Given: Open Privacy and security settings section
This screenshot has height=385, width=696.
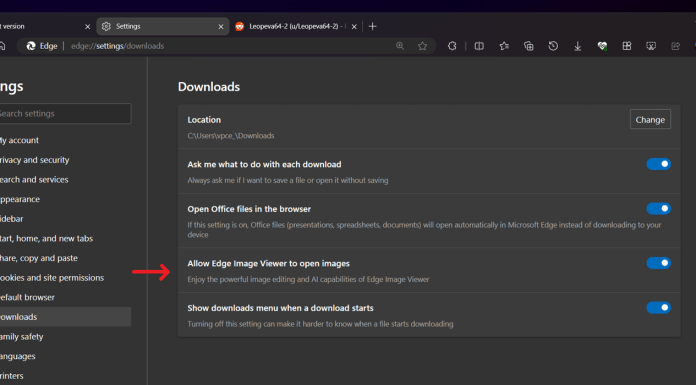Looking at the screenshot, I should coord(34,160).
